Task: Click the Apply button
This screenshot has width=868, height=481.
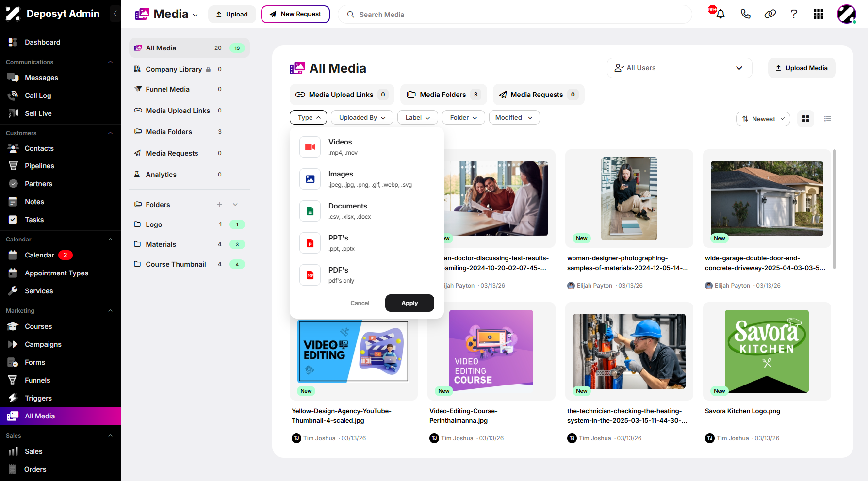Action: click(x=409, y=303)
